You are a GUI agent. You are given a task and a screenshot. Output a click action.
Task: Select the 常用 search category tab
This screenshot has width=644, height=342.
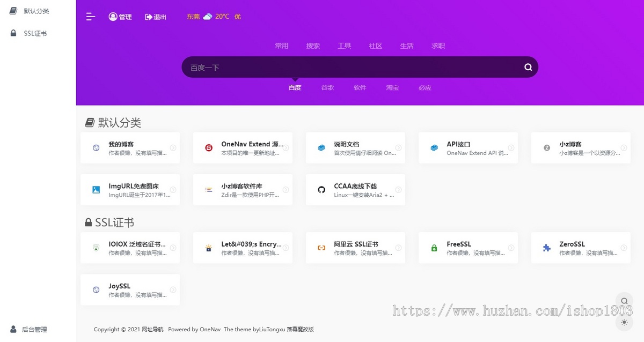[x=282, y=46]
